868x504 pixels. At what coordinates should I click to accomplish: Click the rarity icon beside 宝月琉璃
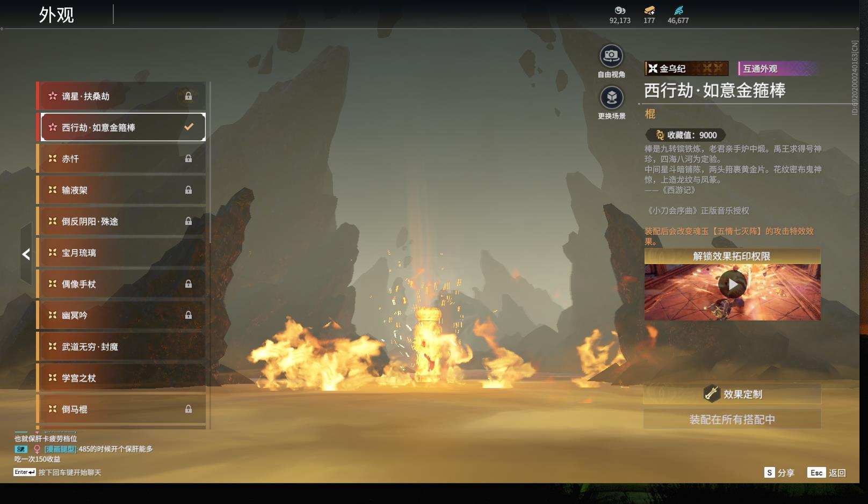pos(53,252)
